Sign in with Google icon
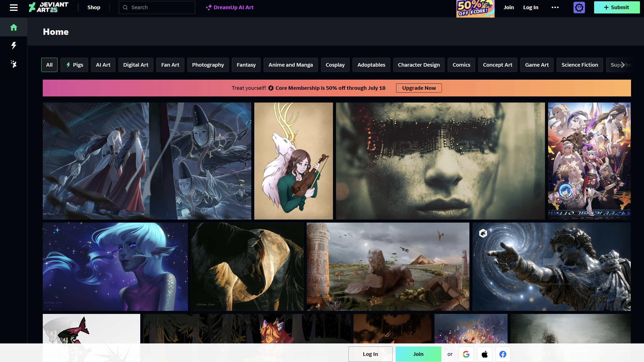This screenshot has width=644, height=362. click(x=466, y=354)
